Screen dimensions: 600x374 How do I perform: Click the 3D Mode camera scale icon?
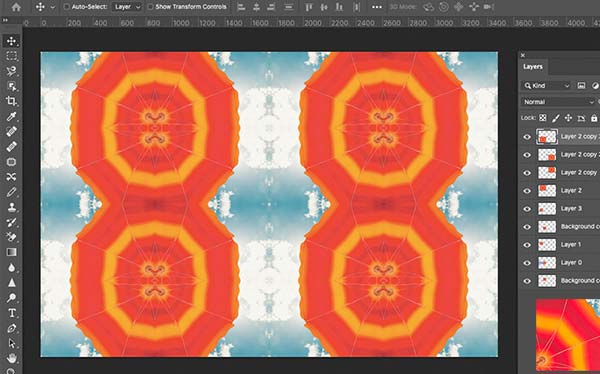(x=488, y=7)
